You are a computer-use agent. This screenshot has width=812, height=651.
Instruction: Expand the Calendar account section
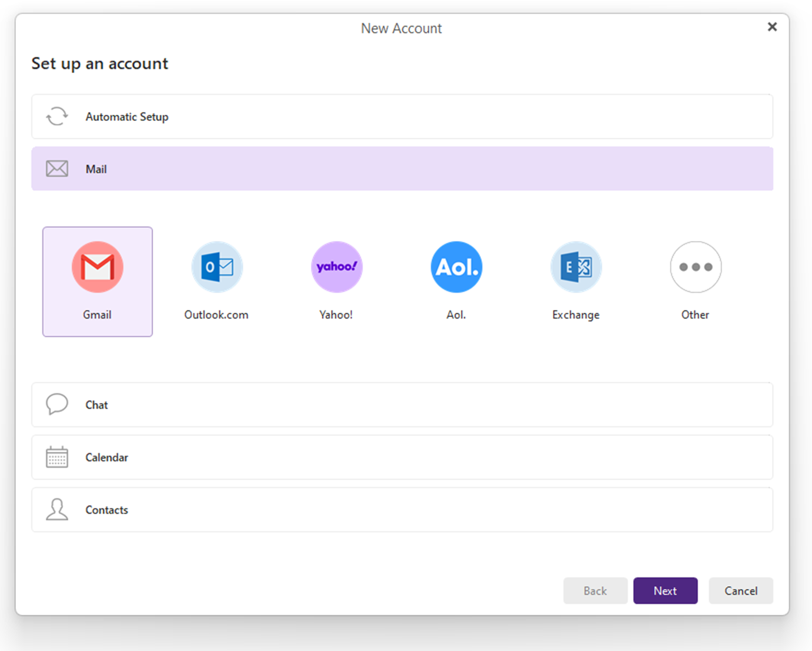[402, 457]
